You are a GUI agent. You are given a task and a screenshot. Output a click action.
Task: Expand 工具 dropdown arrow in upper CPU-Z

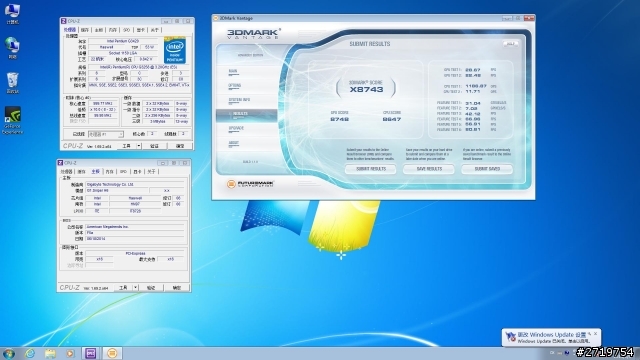(x=139, y=146)
